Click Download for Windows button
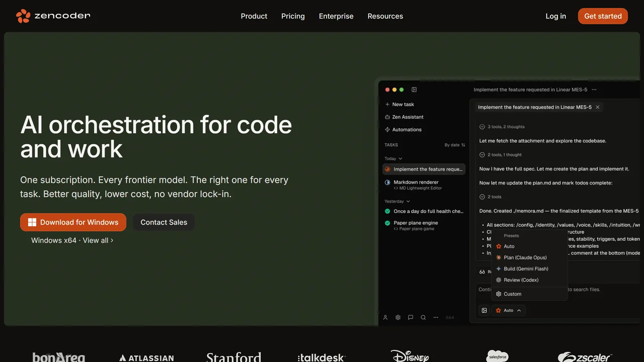The image size is (644, 362). tap(73, 222)
